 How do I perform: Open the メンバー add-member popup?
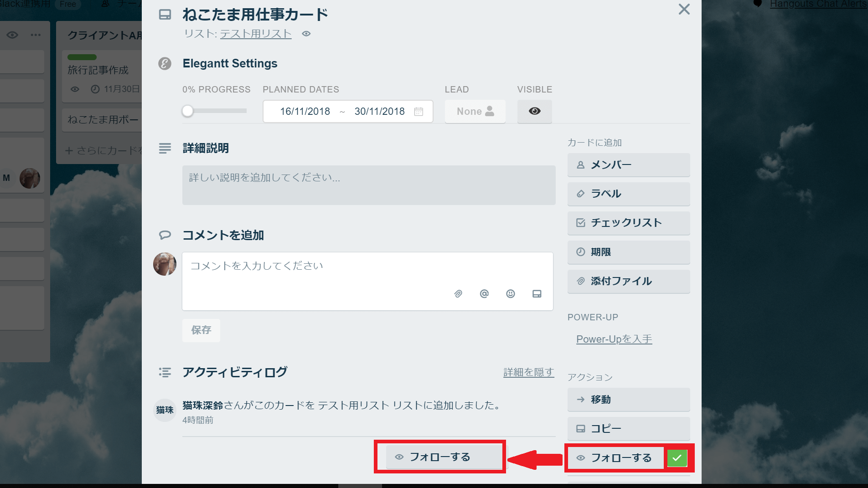pos(628,165)
